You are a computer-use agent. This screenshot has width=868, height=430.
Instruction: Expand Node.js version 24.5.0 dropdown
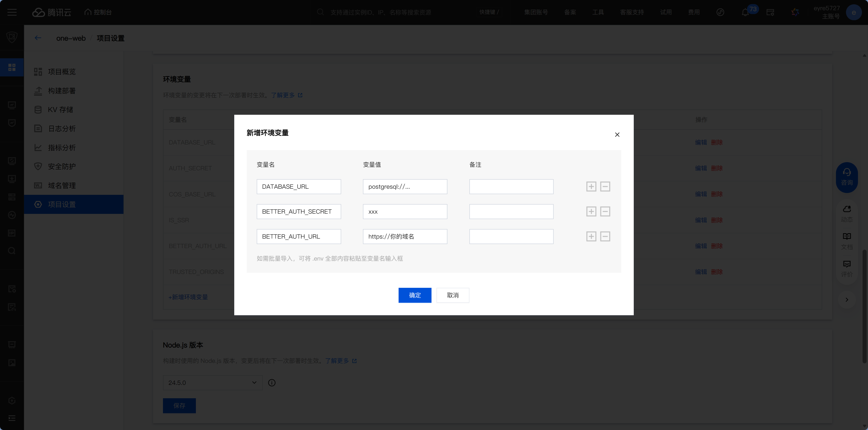pyautogui.click(x=212, y=383)
